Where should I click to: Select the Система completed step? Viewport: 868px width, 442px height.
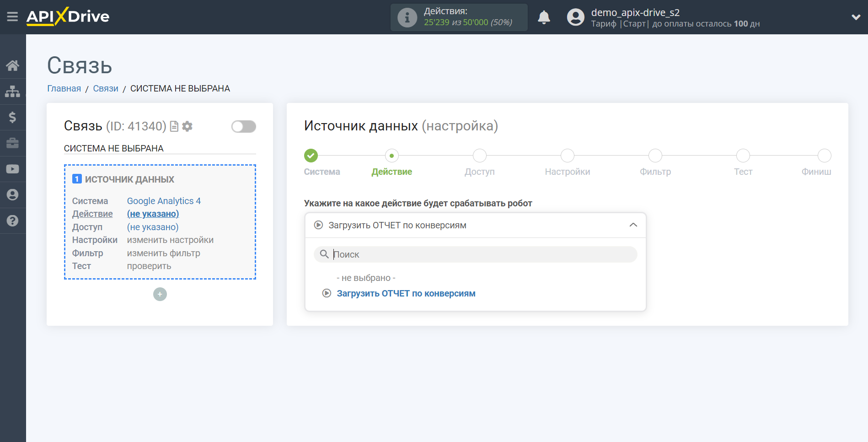(311, 156)
